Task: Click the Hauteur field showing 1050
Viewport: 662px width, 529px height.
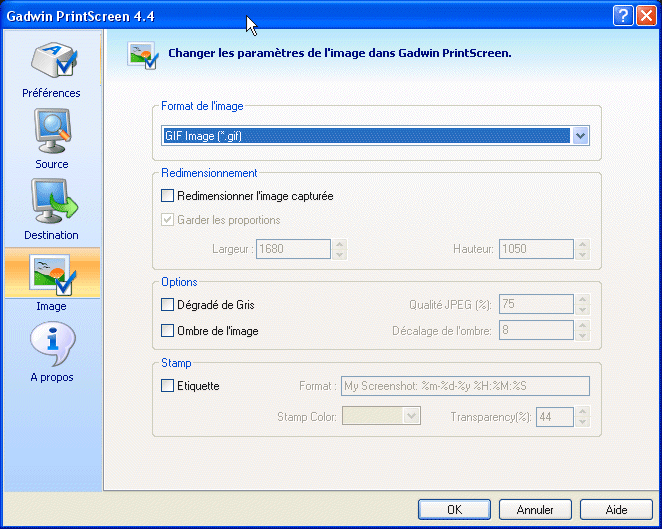Action: 536,249
